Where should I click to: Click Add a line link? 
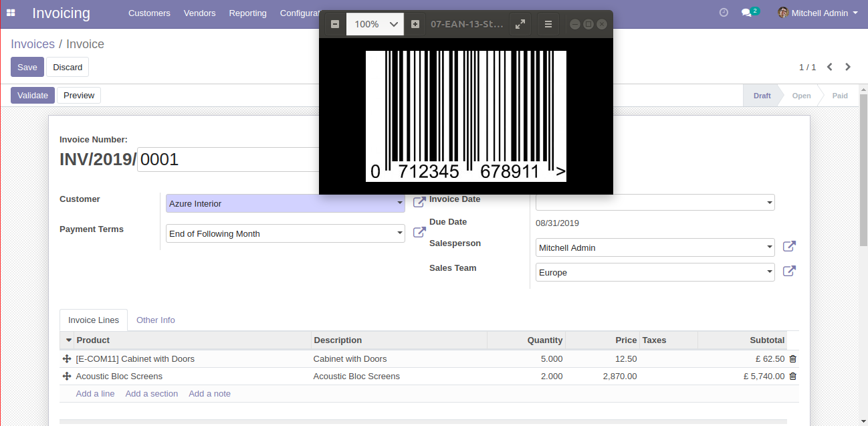click(95, 394)
